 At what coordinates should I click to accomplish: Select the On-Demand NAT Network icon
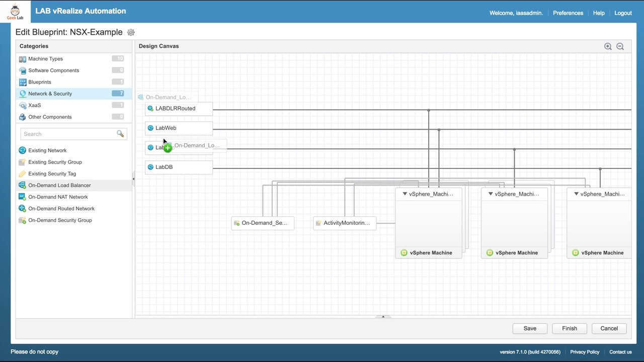22,197
